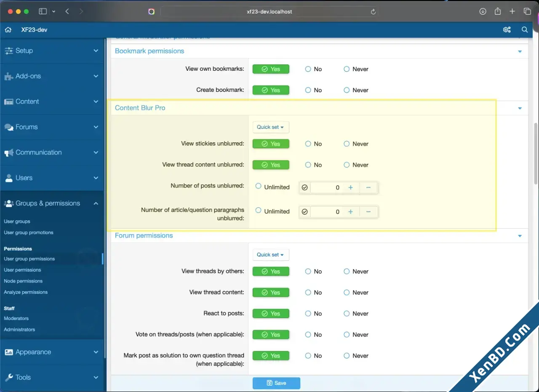Open the admin search magnifier icon

click(525, 29)
